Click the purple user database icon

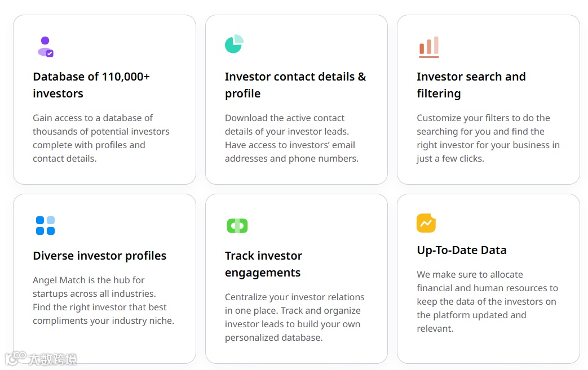(46, 47)
